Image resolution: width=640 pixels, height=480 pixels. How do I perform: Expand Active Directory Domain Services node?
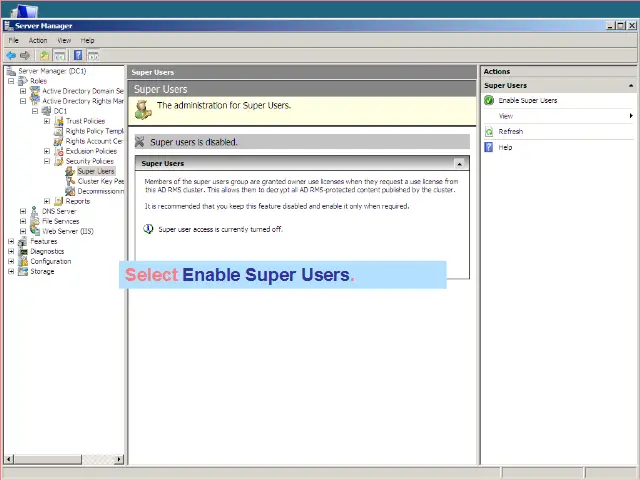point(23,91)
